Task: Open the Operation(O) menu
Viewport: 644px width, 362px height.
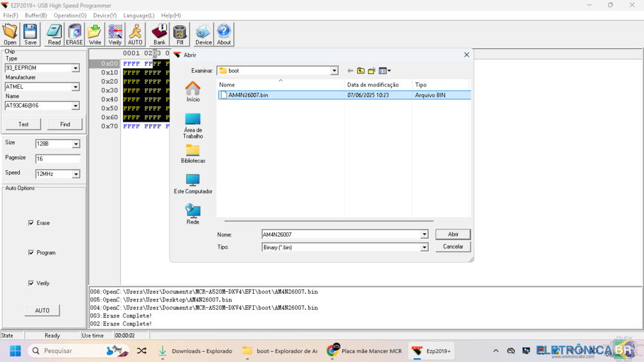Action: point(70,15)
